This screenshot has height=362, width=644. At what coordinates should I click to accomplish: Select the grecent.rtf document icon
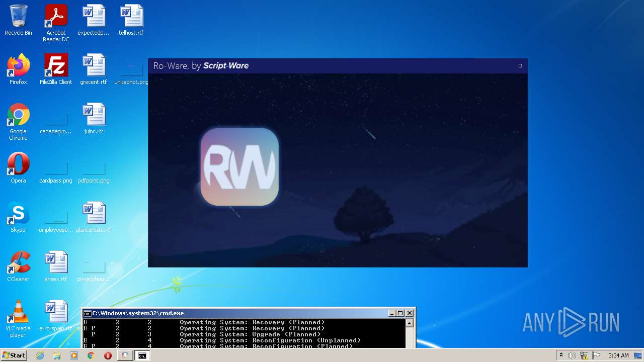(94, 69)
